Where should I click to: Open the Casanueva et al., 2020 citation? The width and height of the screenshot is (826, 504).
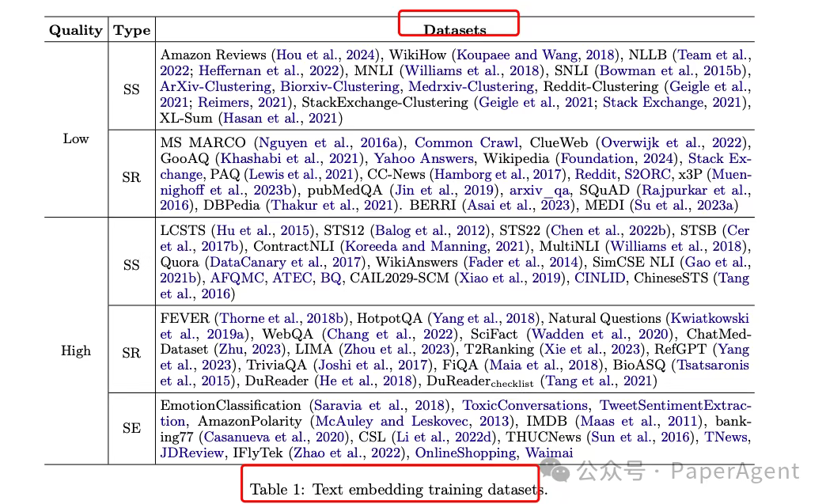(x=274, y=438)
